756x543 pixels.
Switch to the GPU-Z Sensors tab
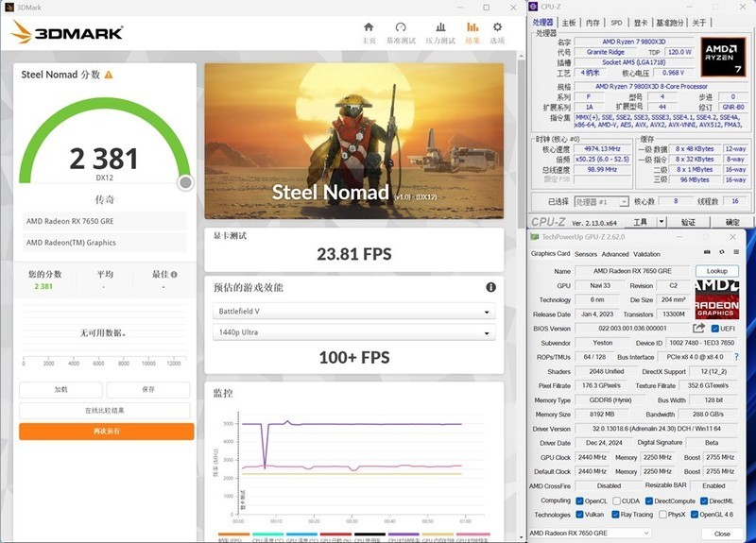tap(586, 254)
